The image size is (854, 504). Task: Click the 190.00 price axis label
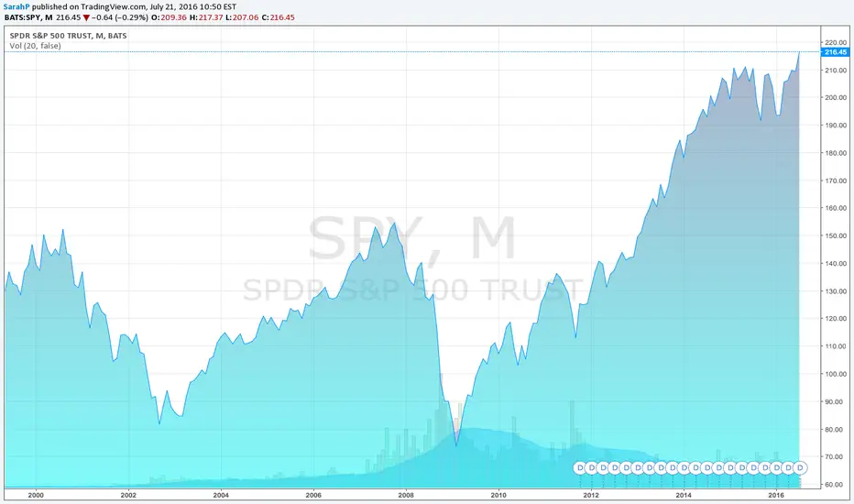pyautogui.click(x=836, y=126)
